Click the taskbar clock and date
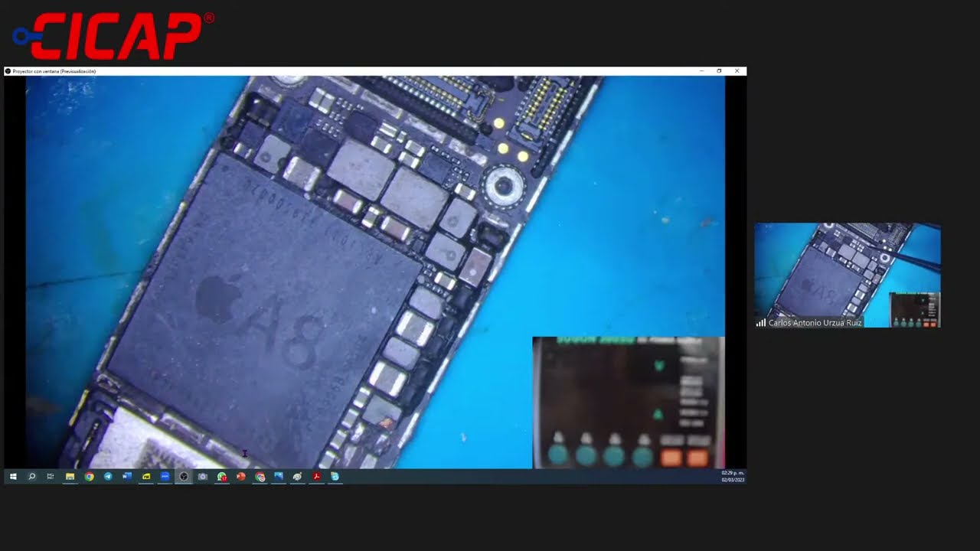Screen dimensions: 980x551 (x=733, y=477)
